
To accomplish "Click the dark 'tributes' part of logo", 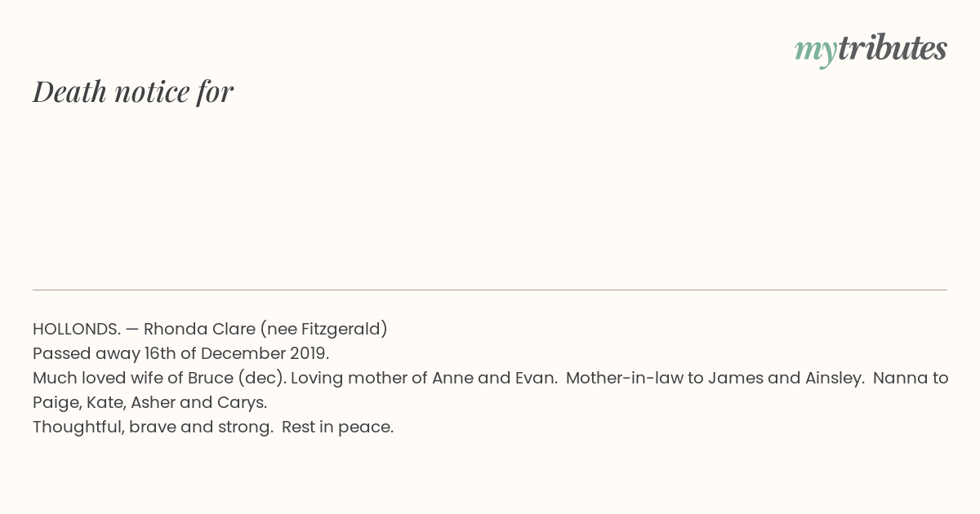I will tap(893, 48).
